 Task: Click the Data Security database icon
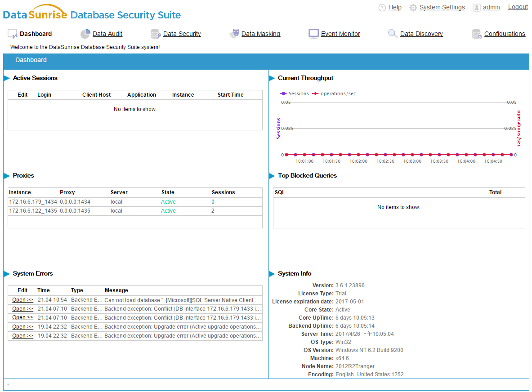pyautogui.click(x=156, y=34)
